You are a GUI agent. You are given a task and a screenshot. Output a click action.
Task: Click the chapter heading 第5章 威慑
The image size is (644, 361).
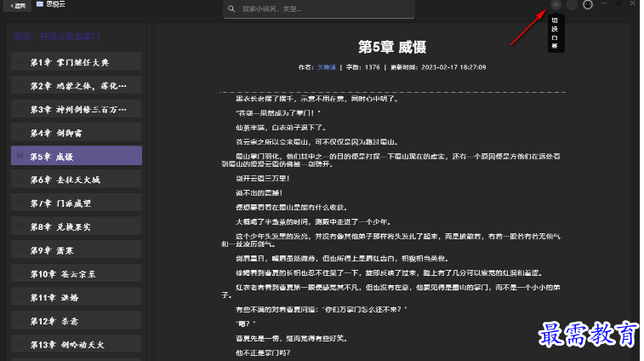click(392, 48)
